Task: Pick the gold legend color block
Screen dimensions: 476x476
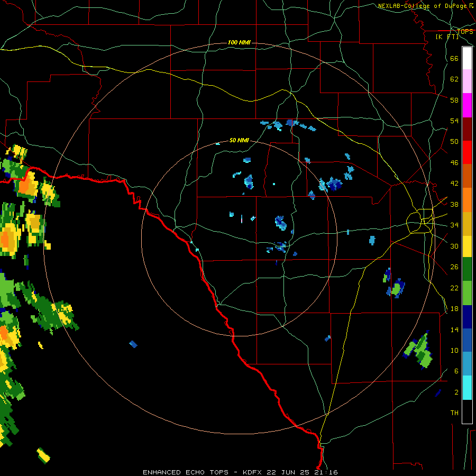Action: point(467,224)
